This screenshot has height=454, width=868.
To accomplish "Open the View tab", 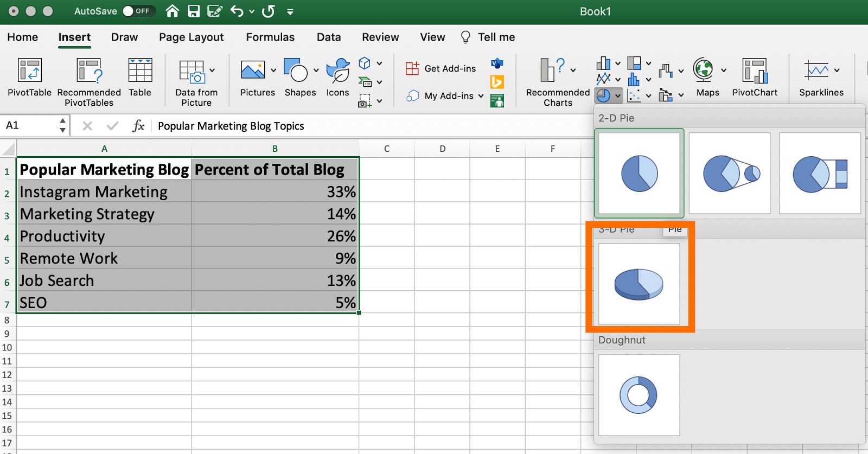I will (432, 37).
